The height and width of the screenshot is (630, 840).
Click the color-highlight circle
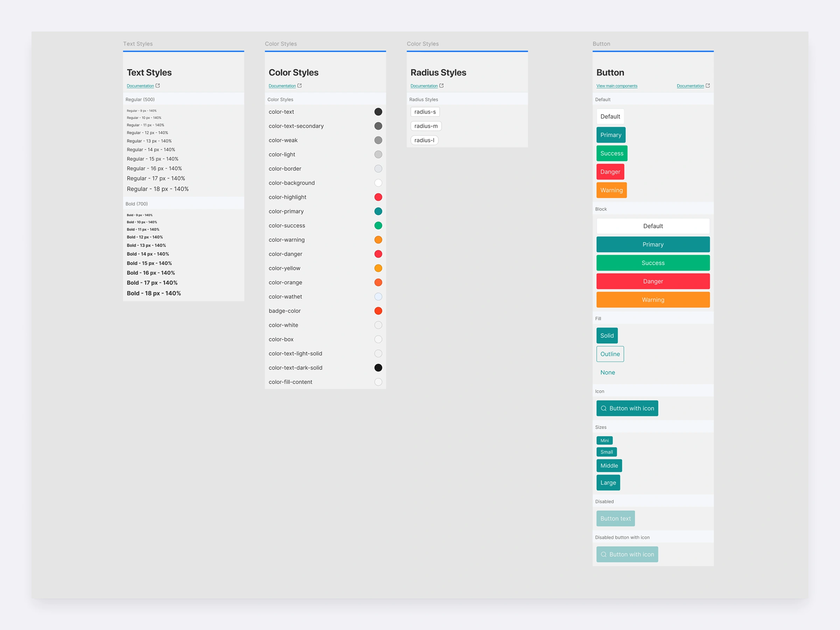[x=378, y=197]
